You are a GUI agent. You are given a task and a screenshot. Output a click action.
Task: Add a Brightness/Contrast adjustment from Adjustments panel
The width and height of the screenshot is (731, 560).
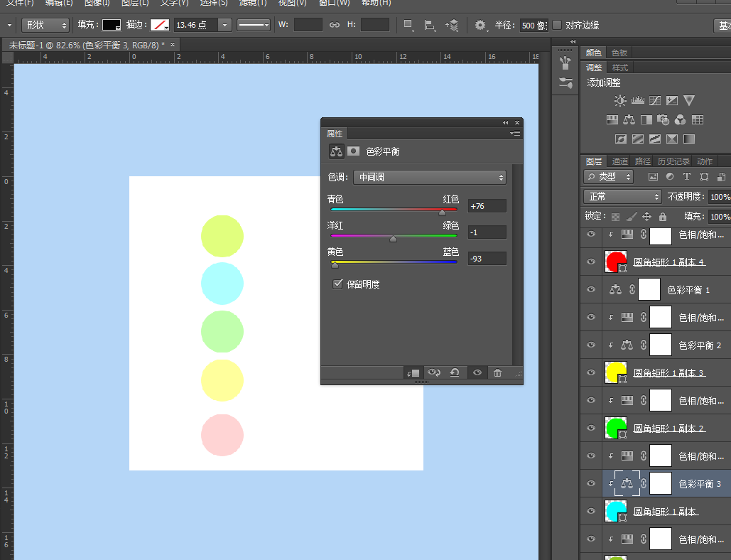coord(620,101)
